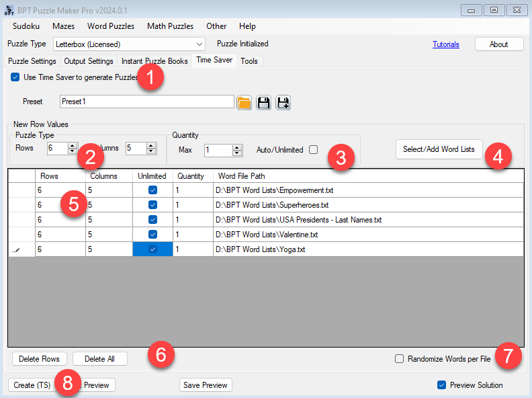Open the Tutorials link
Viewport: 532px width, 398px height.
point(446,44)
